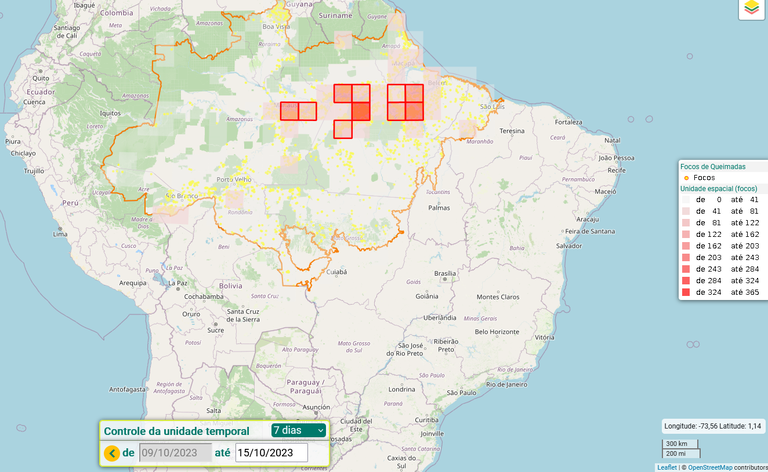Select the darkest red highlighted grid cell
This screenshot has width=768, height=472.
tap(361, 111)
